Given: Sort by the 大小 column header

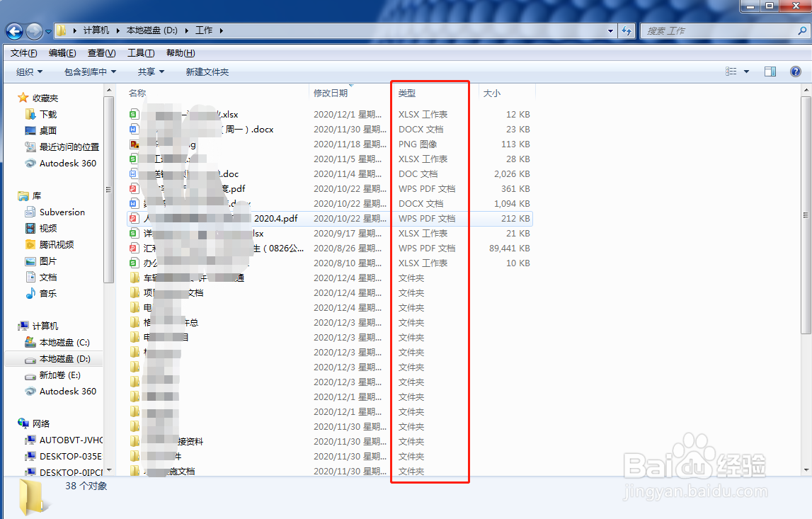Looking at the screenshot, I should click(x=491, y=93).
